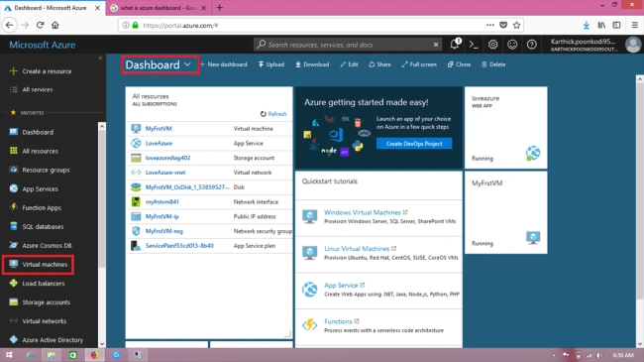This screenshot has width=644, height=362.
Task: Click the Create a resource plus icon
Action: point(14,71)
